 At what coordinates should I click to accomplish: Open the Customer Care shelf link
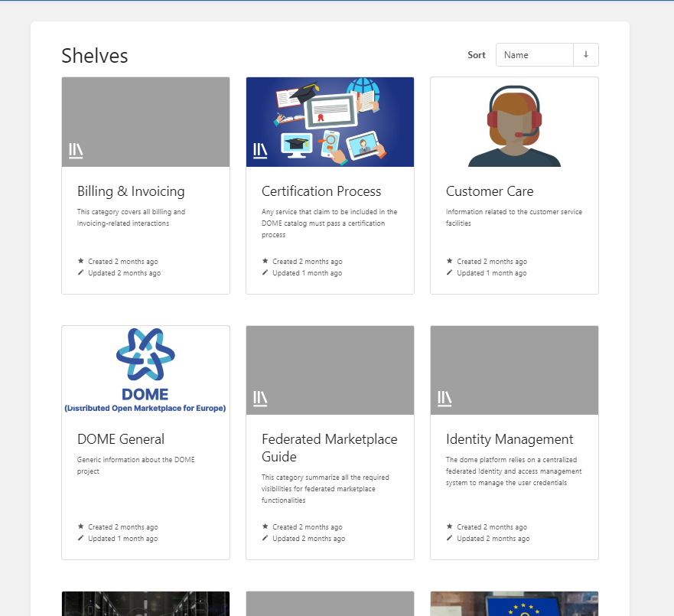coord(490,191)
